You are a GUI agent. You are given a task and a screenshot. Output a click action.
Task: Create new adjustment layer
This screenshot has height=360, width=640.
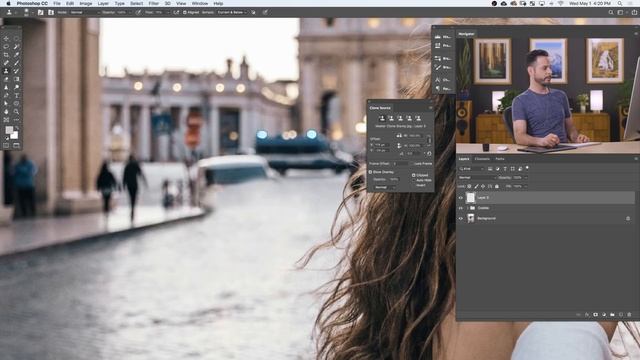604,315
